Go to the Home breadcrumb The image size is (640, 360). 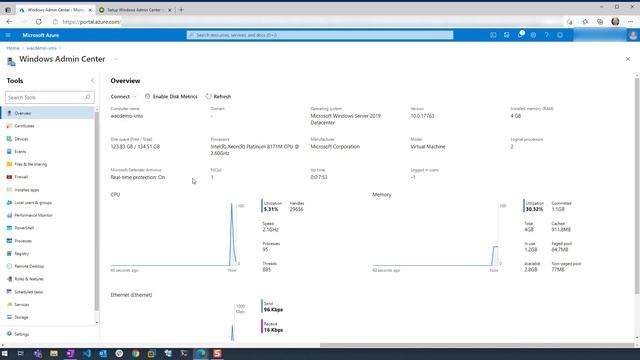(13, 48)
